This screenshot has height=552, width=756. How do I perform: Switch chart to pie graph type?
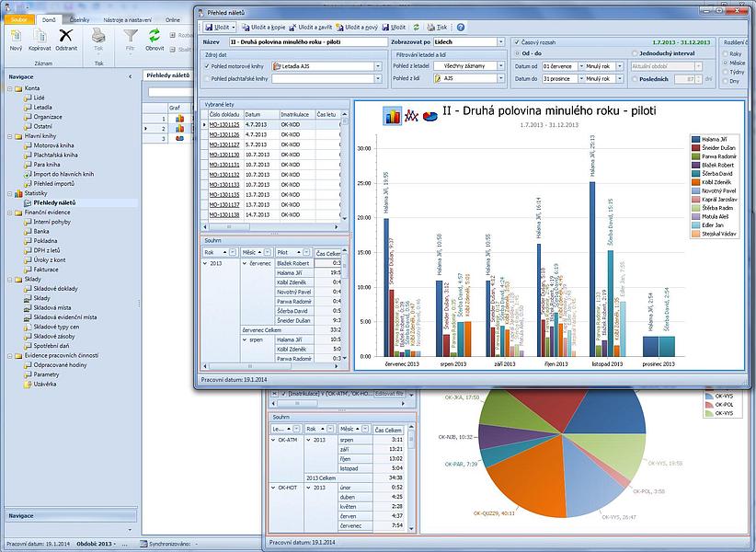coord(430,116)
